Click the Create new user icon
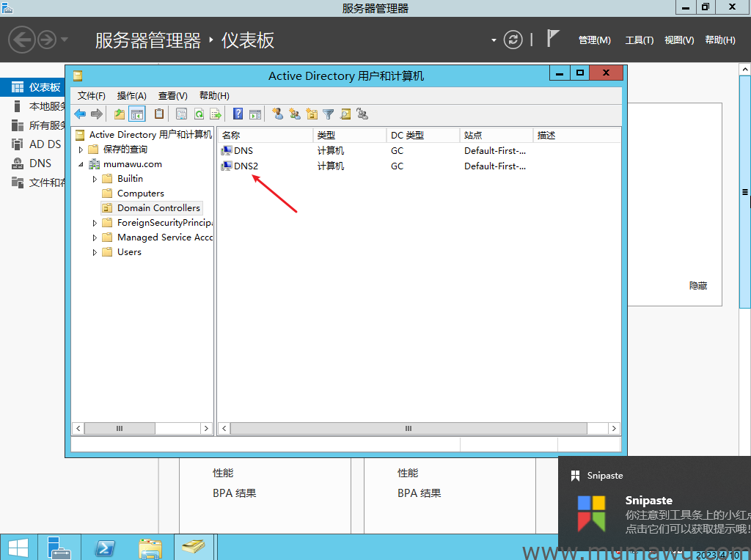Image resolution: width=751 pixels, height=560 pixels. [x=277, y=114]
